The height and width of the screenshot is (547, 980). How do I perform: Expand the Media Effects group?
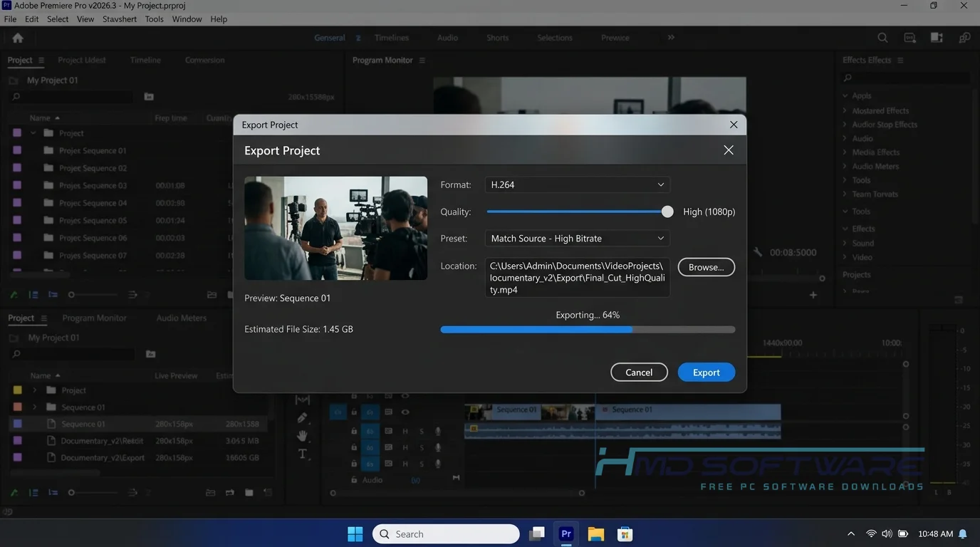(x=845, y=152)
